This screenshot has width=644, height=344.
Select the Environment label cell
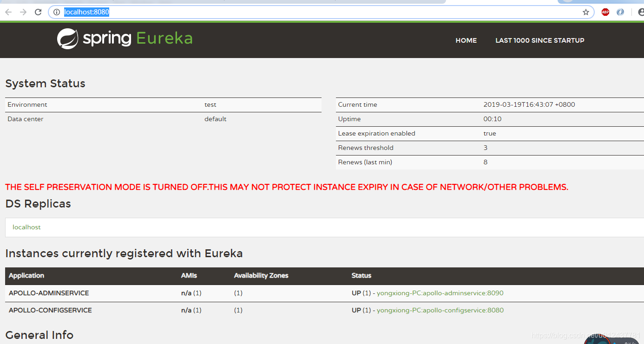tap(27, 104)
